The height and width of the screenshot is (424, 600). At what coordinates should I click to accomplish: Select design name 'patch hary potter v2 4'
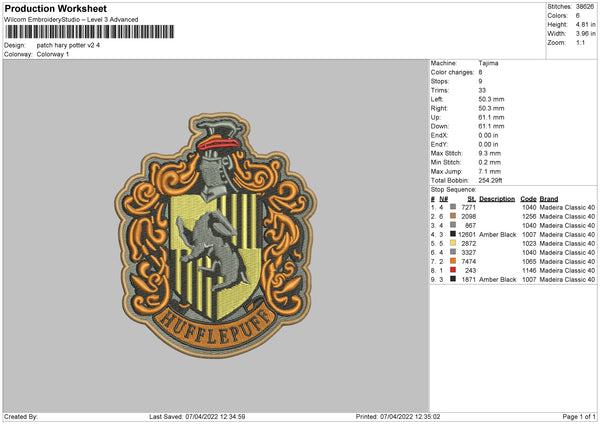pos(68,45)
